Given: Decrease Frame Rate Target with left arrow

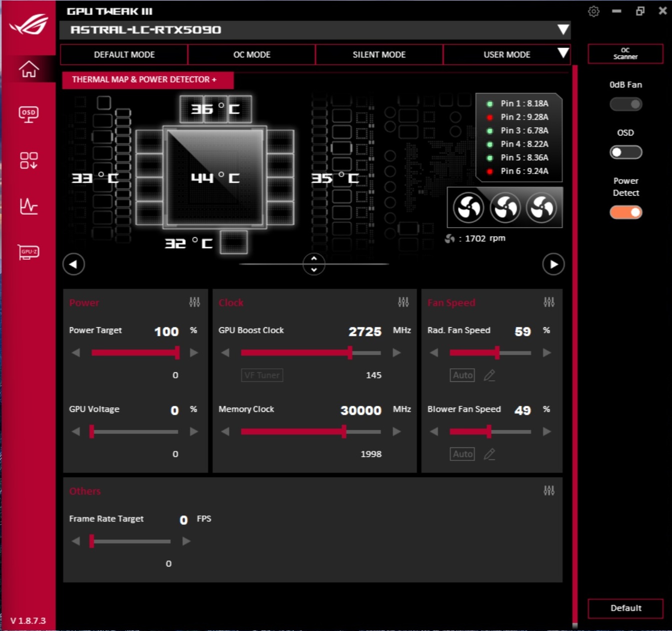Looking at the screenshot, I should coord(76,541).
